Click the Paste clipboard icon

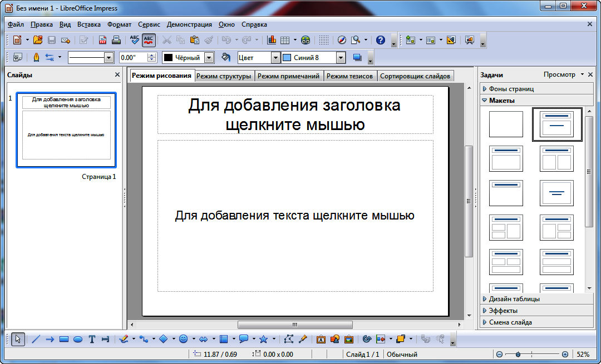point(195,40)
